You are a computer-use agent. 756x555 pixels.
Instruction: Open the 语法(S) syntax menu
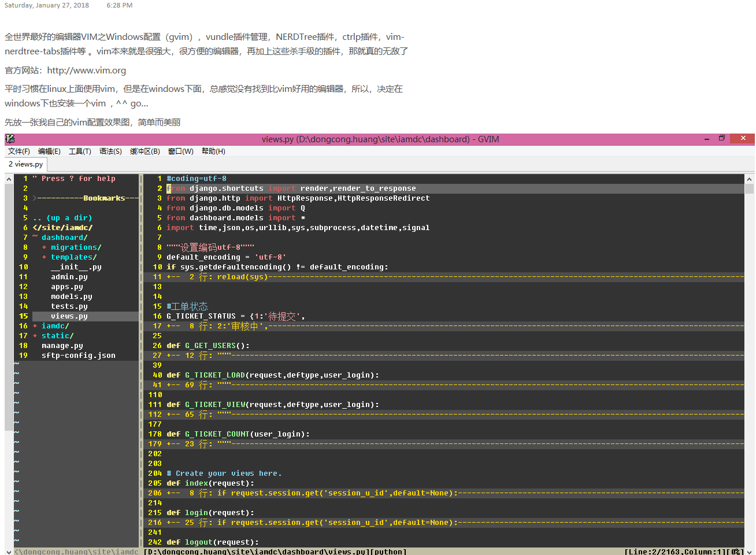(x=110, y=151)
